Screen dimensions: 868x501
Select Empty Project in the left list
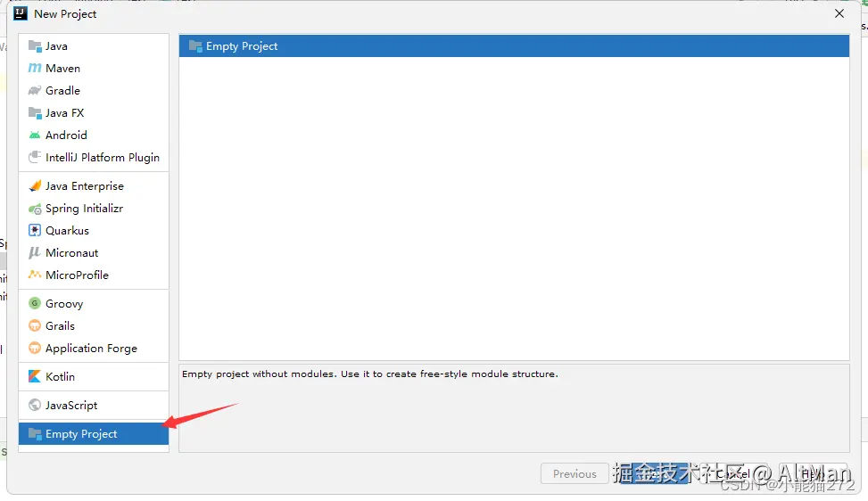(94, 434)
